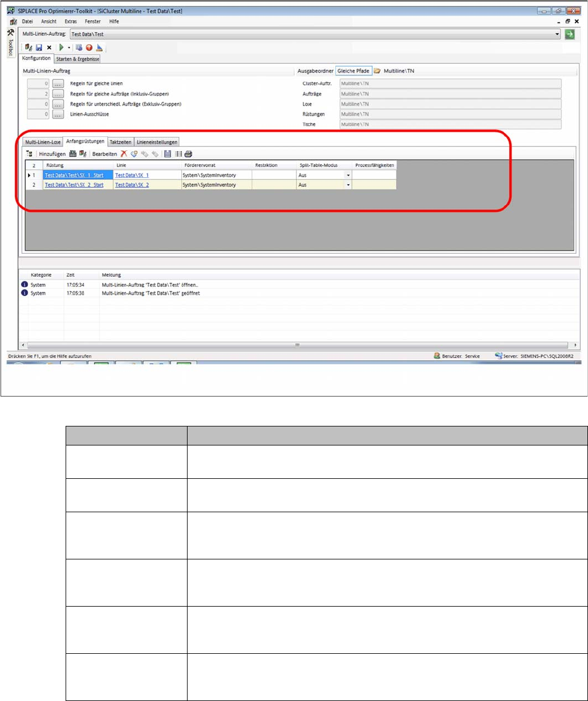The height and width of the screenshot is (701, 588).
Task: Click the blue list icon in setups toolbar
Action: [x=167, y=154]
